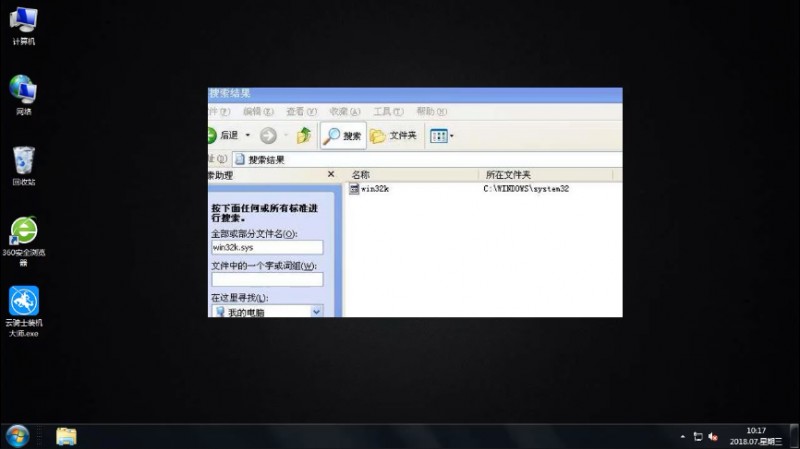Screen dimensions: 800x449
Task: Go up one folder level icon
Action: point(304,135)
